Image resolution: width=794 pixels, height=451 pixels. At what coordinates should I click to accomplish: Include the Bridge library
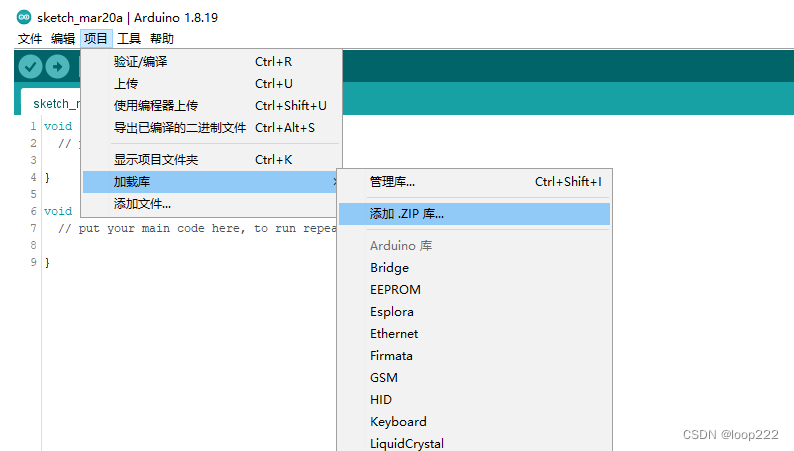pos(474,268)
